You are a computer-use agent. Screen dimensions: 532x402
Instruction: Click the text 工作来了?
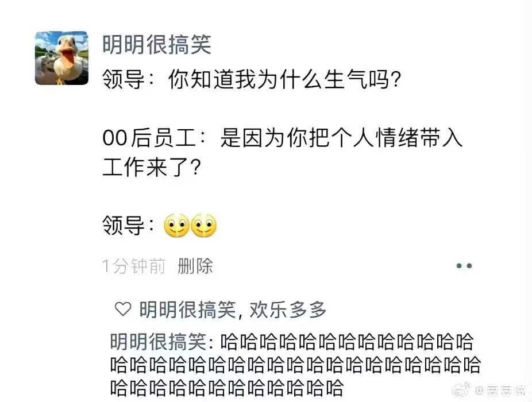[152, 167]
